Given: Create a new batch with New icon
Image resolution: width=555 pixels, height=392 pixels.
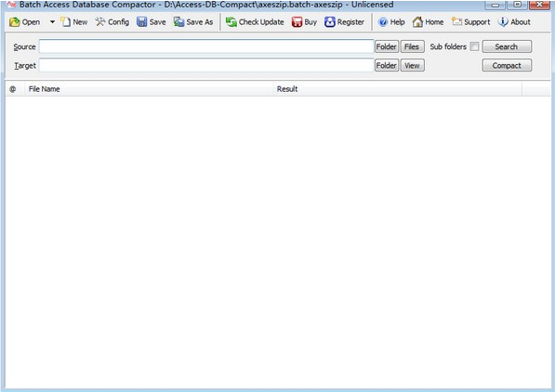Looking at the screenshot, I should (65, 22).
